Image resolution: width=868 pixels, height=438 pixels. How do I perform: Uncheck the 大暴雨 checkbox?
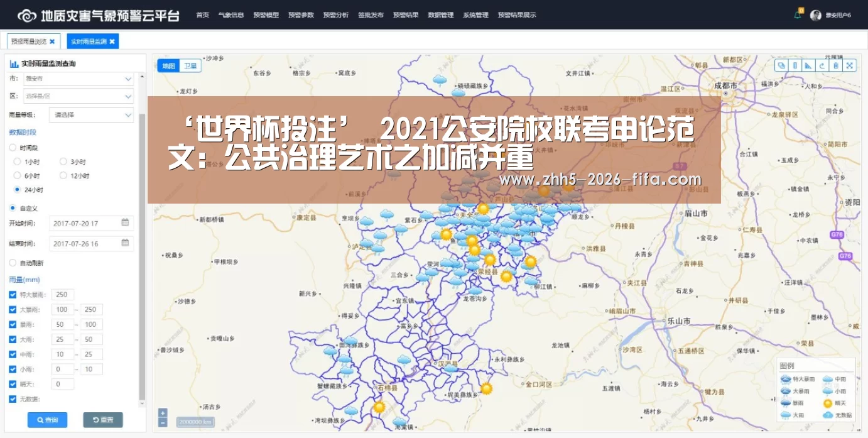click(13, 310)
